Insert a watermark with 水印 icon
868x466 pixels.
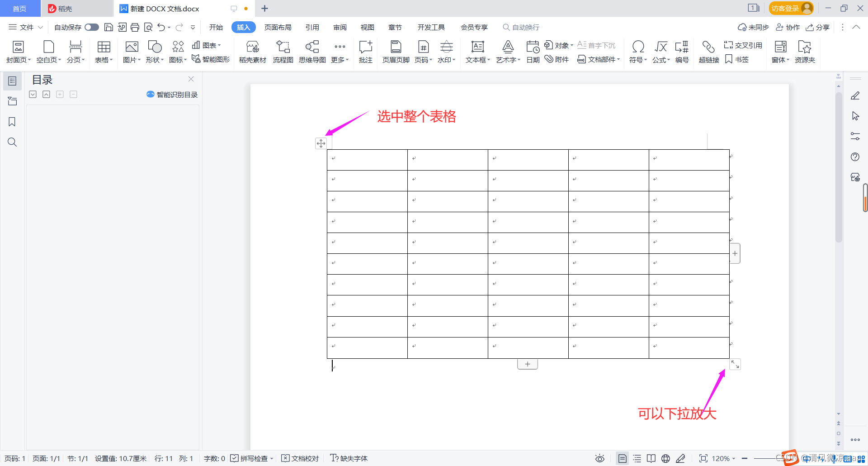(446, 51)
